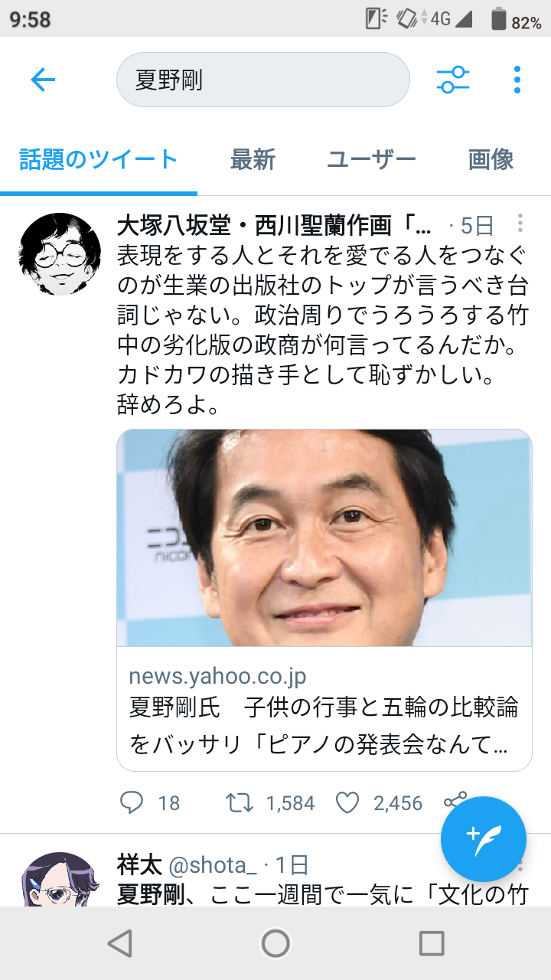Screen dimensions: 551x980
Task: Open the top-bar three-dot overflow menu
Action: 517,80
